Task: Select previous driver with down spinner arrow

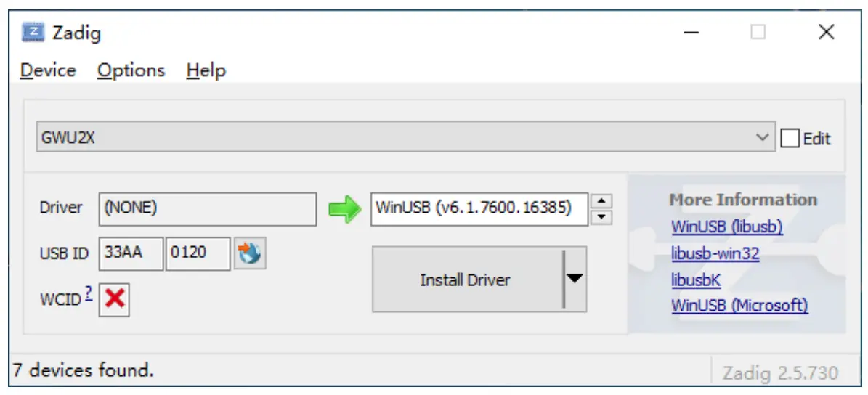Action: click(601, 217)
